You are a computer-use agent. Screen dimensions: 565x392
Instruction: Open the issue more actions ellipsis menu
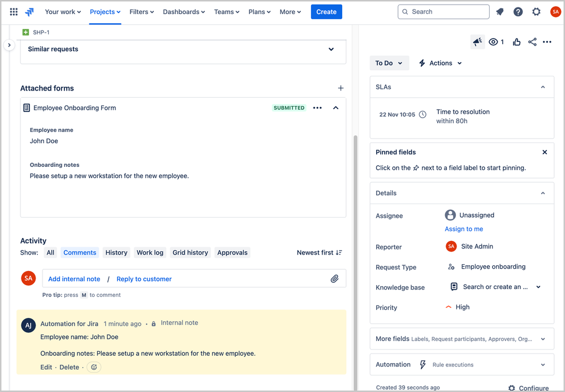tap(547, 42)
